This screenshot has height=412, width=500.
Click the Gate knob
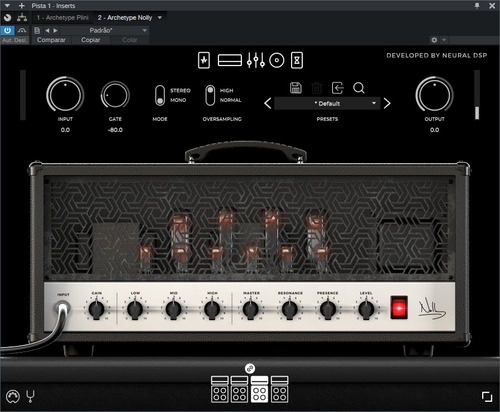115,95
